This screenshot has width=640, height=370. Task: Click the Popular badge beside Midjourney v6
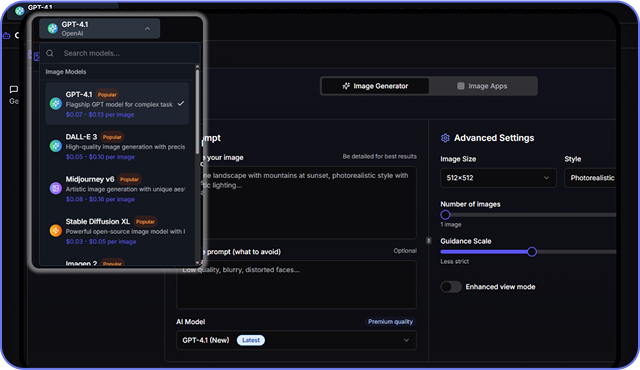[129, 179]
